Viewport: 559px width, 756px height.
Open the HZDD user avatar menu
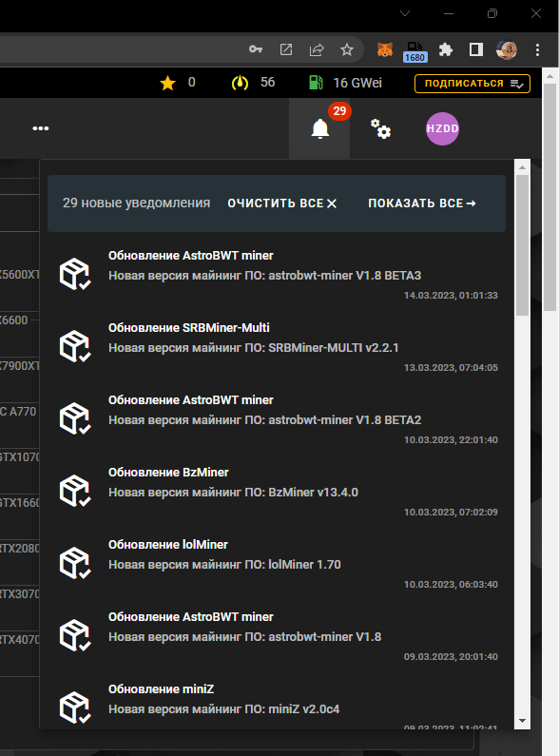pos(442,128)
